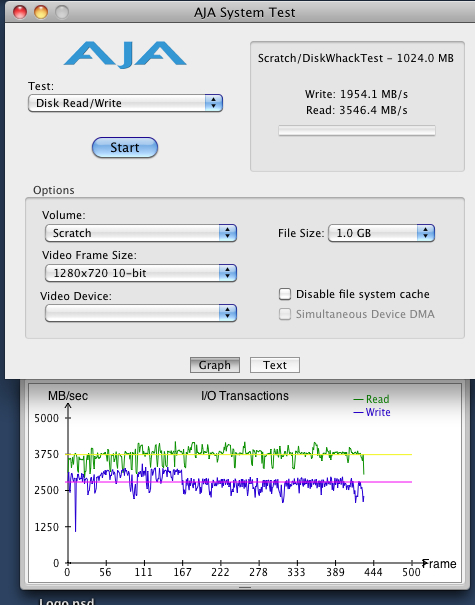
Task: Click the AJA logo
Action: click(x=125, y=55)
